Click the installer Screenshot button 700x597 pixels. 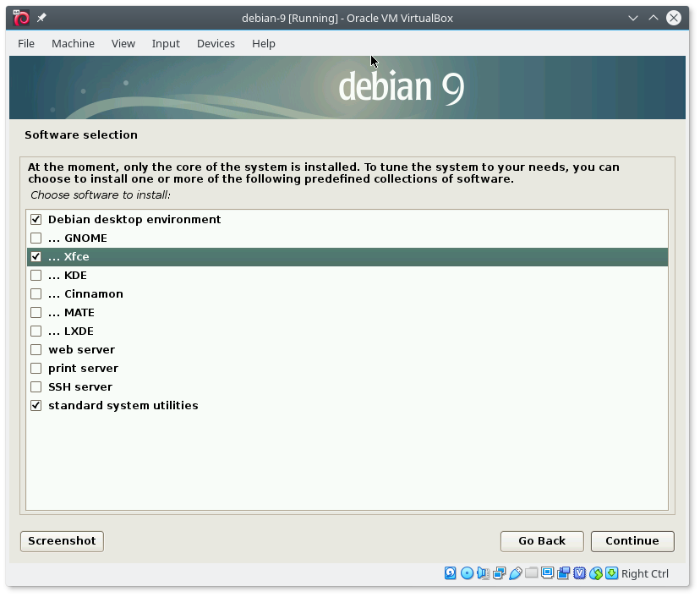coord(62,541)
